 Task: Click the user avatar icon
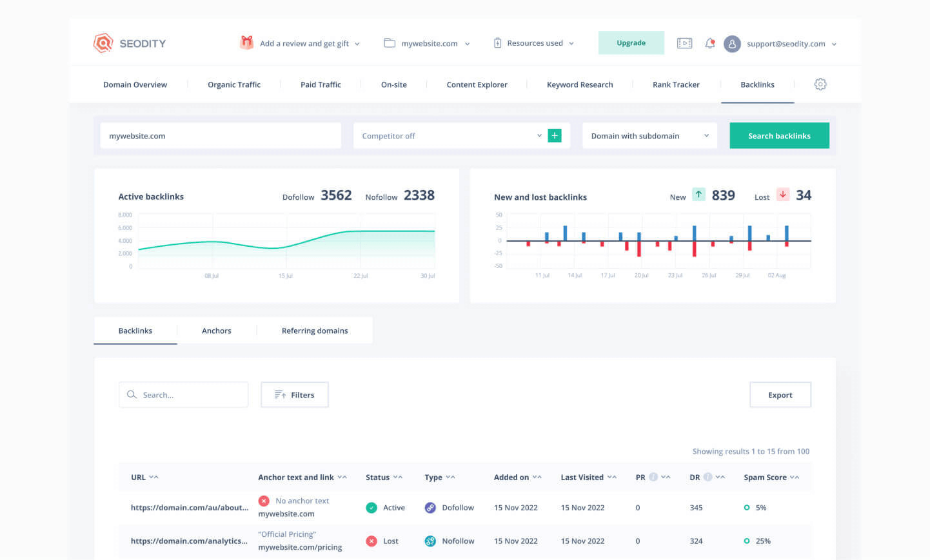tap(732, 44)
